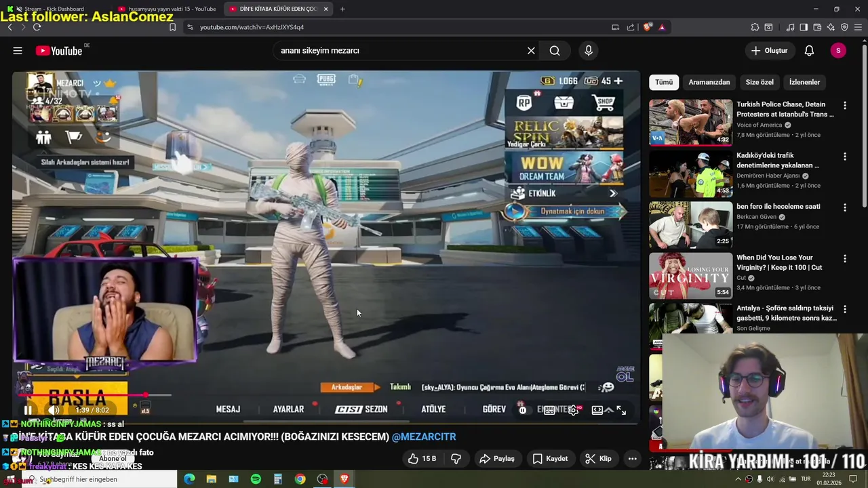Open options for When Did You Lose video
Screen dimensions: 868x488
(x=845, y=259)
